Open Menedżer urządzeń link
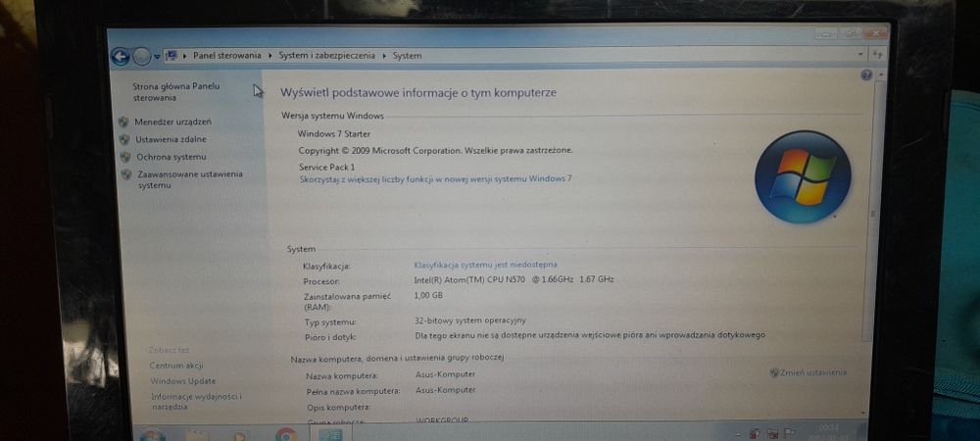Viewport: 980px width, 441px height. point(173,122)
